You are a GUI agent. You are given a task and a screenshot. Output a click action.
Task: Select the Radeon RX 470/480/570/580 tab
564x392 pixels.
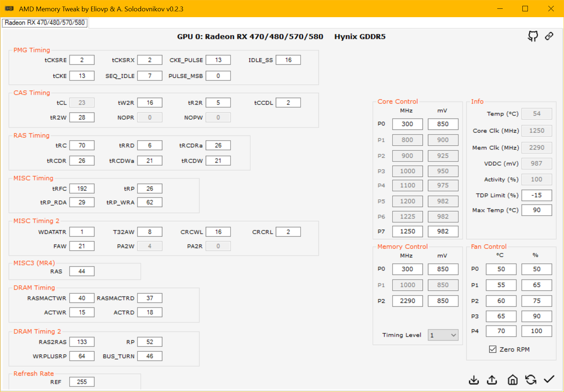(x=45, y=23)
